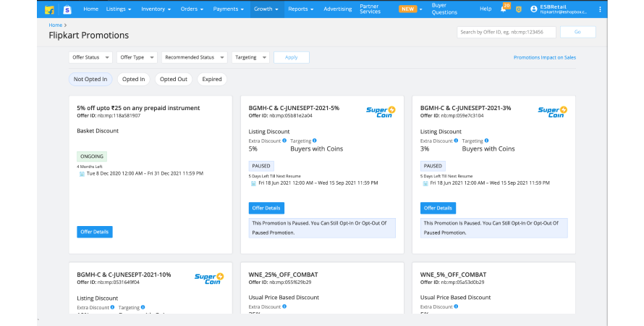This screenshot has width=644, height=326.
Task: Expand the Listings menu
Action: click(119, 9)
